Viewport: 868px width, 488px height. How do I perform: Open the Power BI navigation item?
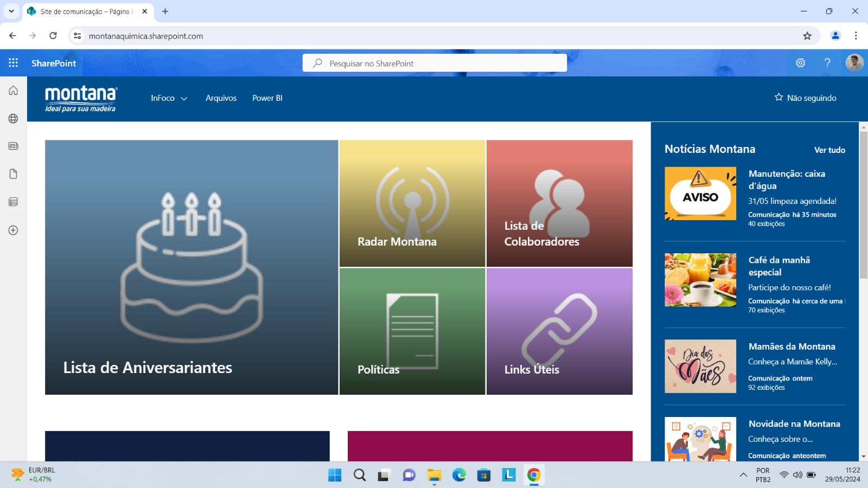(267, 98)
